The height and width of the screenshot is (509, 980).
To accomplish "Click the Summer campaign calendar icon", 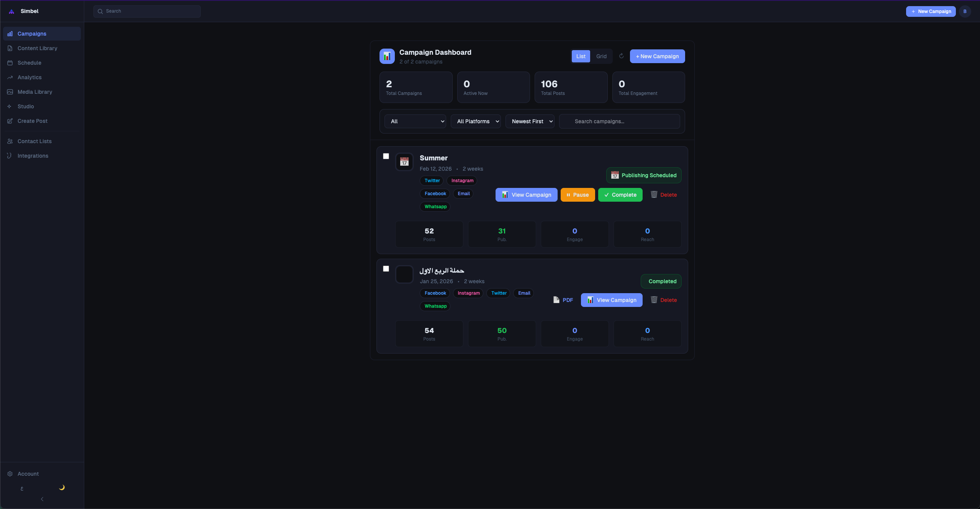I will (x=404, y=162).
